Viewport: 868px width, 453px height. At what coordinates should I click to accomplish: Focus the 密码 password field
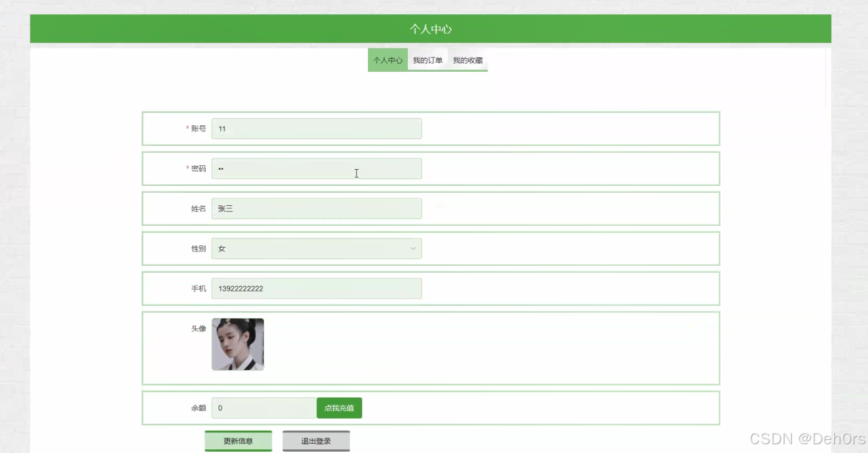point(317,168)
